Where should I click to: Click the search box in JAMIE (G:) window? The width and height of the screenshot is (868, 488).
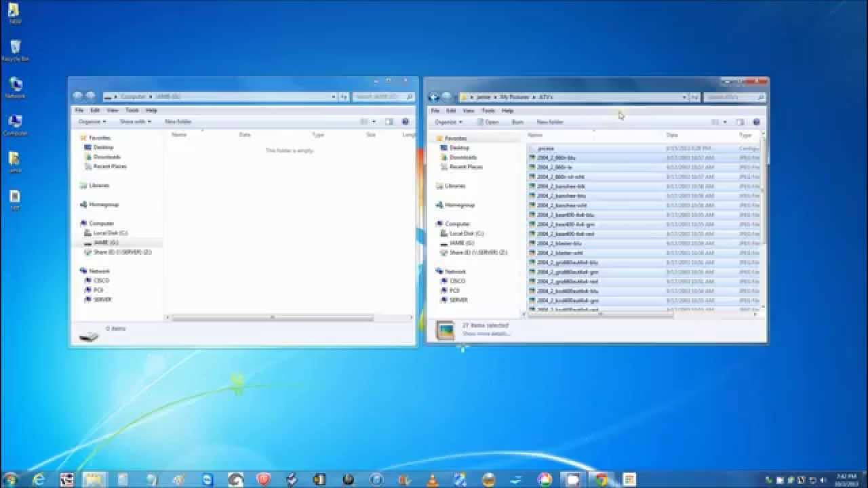pyautogui.click(x=383, y=97)
